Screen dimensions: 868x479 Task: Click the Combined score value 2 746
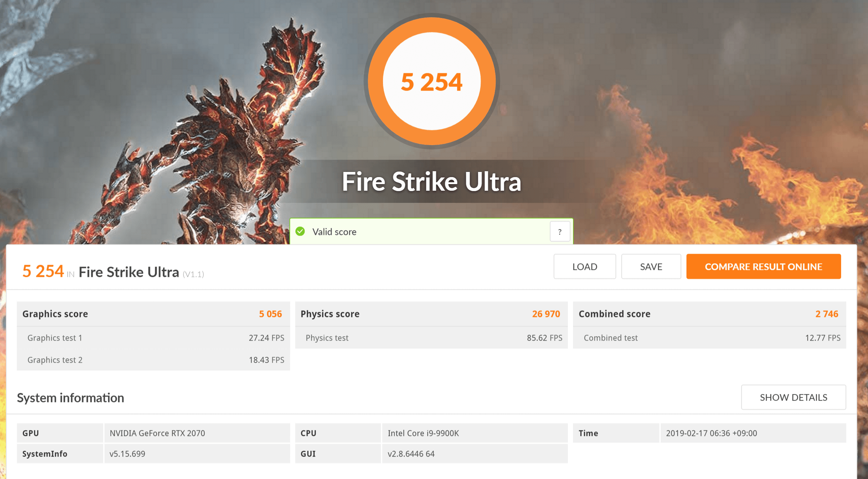[827, 314]
